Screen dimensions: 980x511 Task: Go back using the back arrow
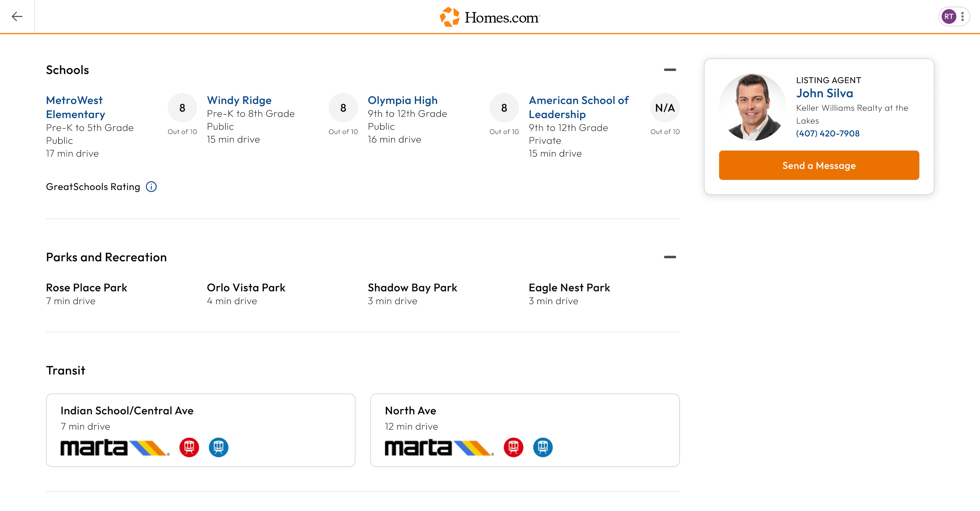click(17, 16)
